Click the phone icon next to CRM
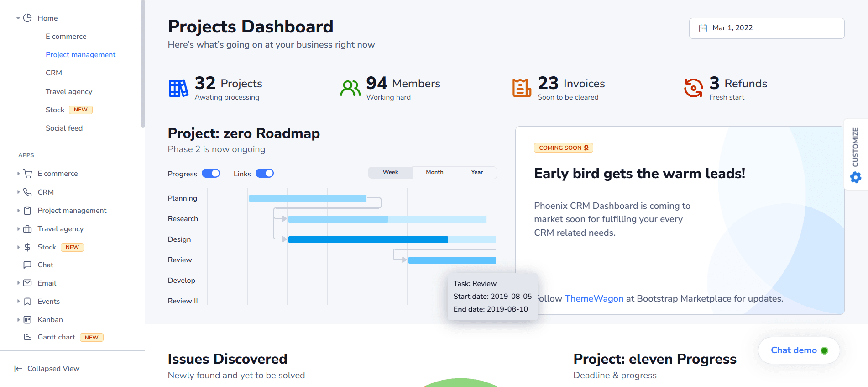This screenshot has height=387, width=868. coord(27,192)
